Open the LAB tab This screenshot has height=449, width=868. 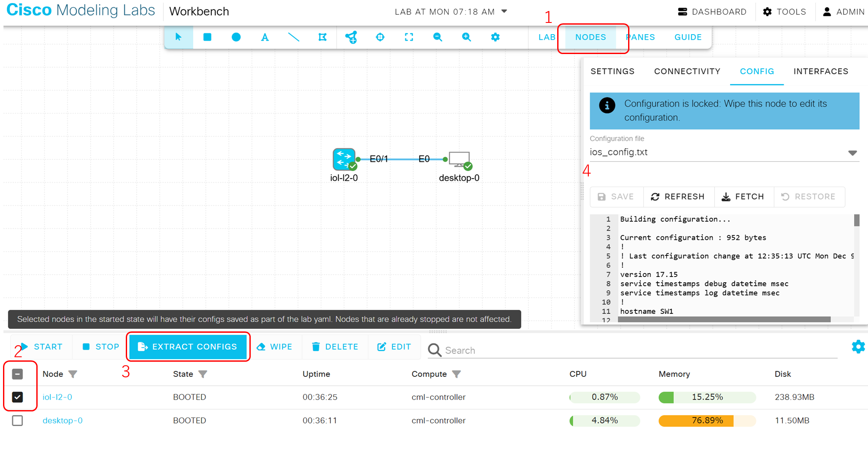[547, 37]
